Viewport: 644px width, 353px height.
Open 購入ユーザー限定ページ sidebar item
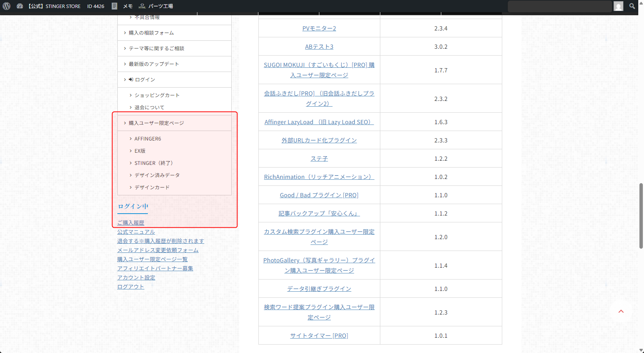point(175,123)
